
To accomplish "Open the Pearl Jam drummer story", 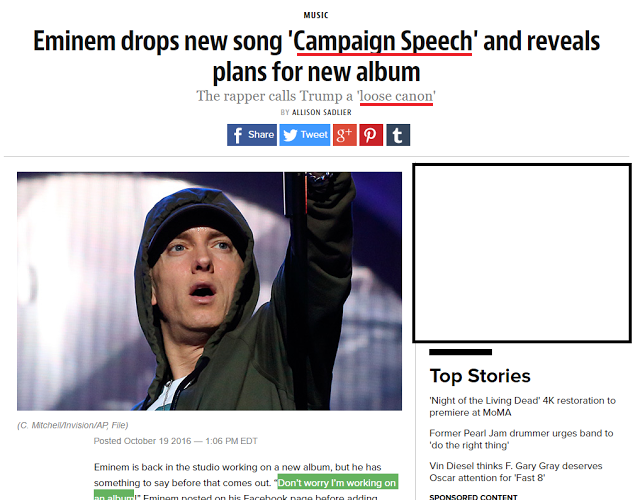I will coord(521,439).
